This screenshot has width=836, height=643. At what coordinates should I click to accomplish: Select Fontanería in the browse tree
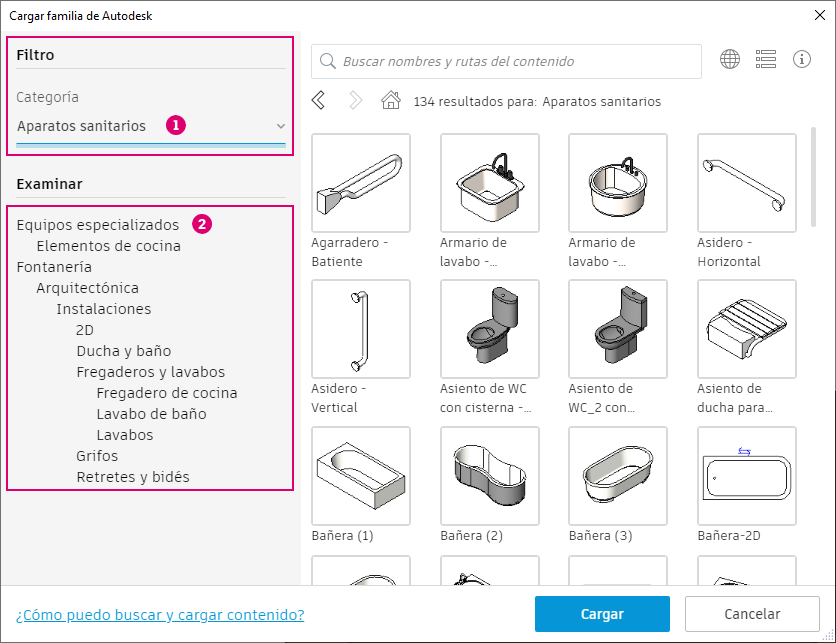(54, 267)
